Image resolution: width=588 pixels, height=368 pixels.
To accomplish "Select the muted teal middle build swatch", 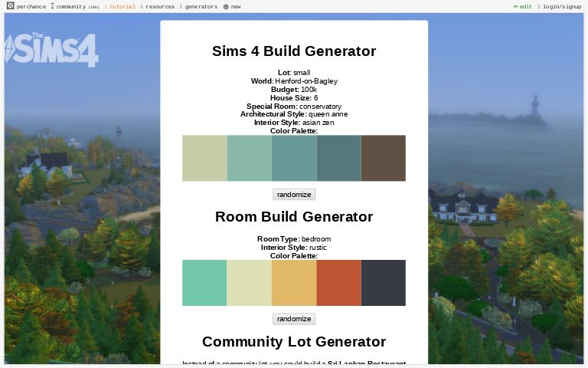I will click(x=294, y=158).
